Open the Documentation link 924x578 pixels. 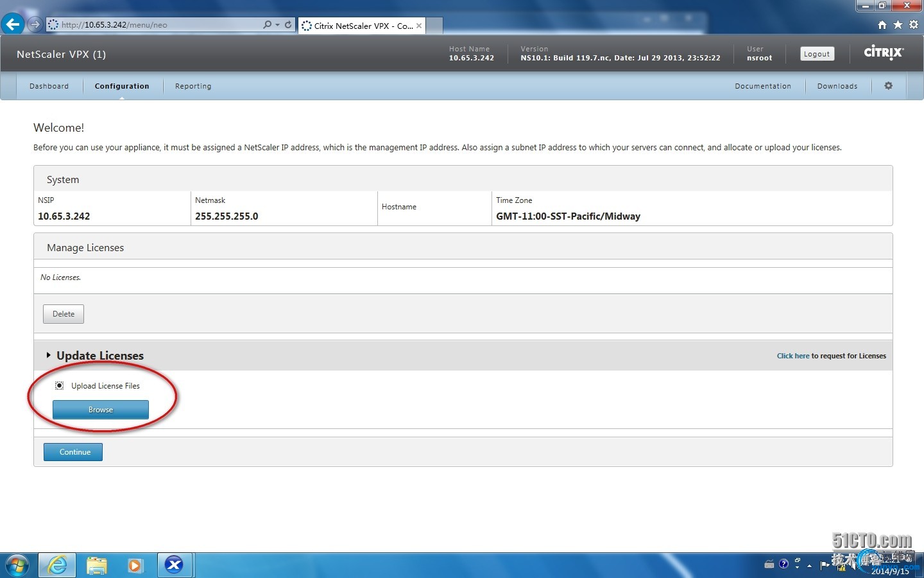click(763, 86)
